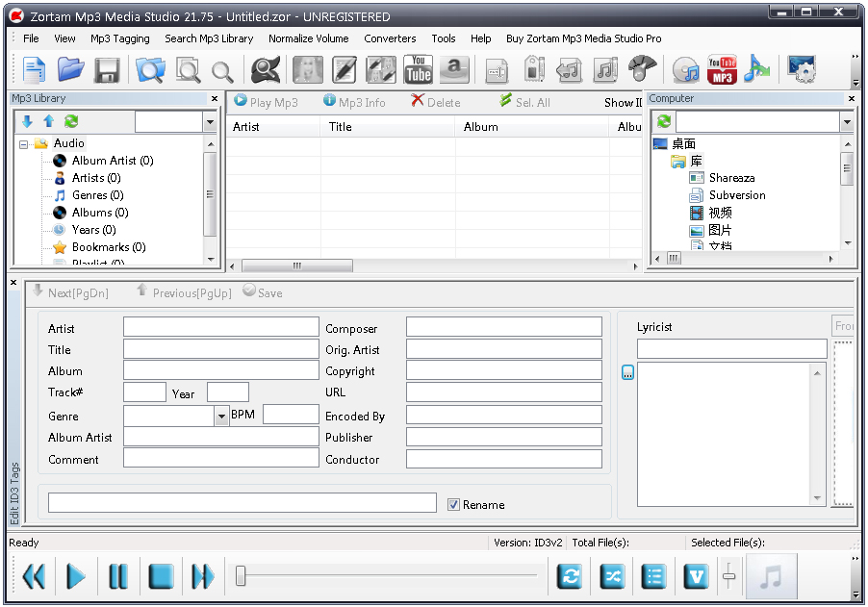This screenshot has width=868, height=607.
Task: Collapse the Audio tree node
Action: tap(23, 144)
